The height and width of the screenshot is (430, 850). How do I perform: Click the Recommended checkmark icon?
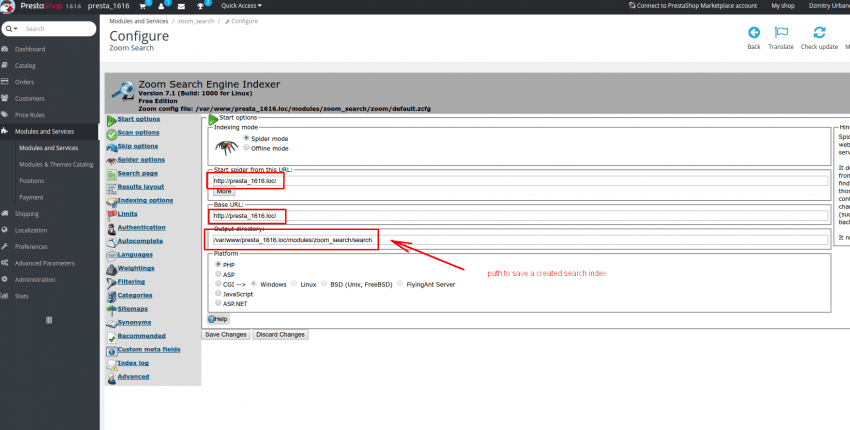tap(112, 337)
